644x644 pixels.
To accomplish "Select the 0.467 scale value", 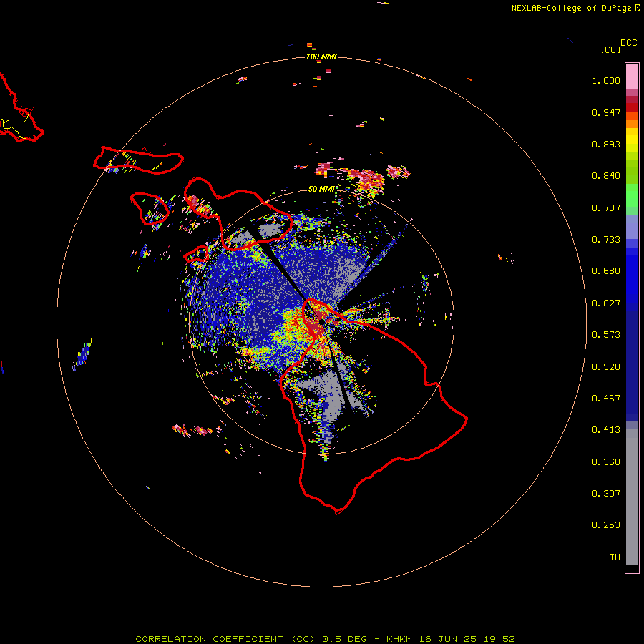I will coord(606,399).
